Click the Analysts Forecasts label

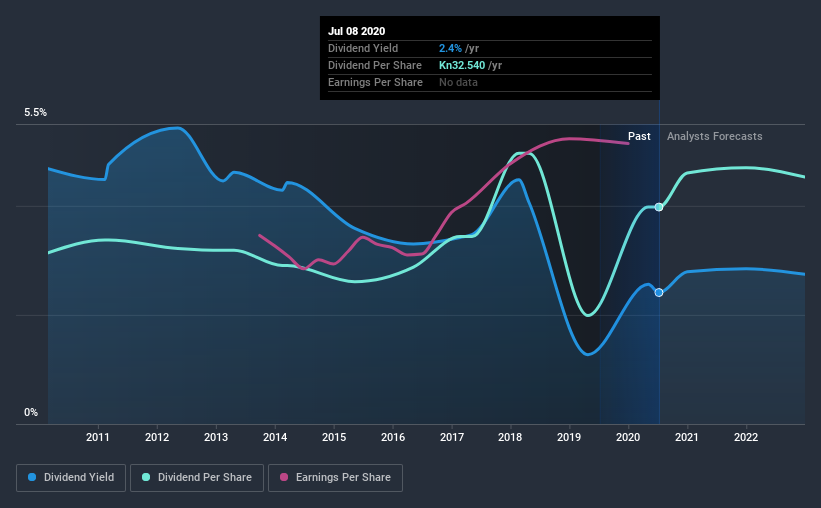click(715, 136)
